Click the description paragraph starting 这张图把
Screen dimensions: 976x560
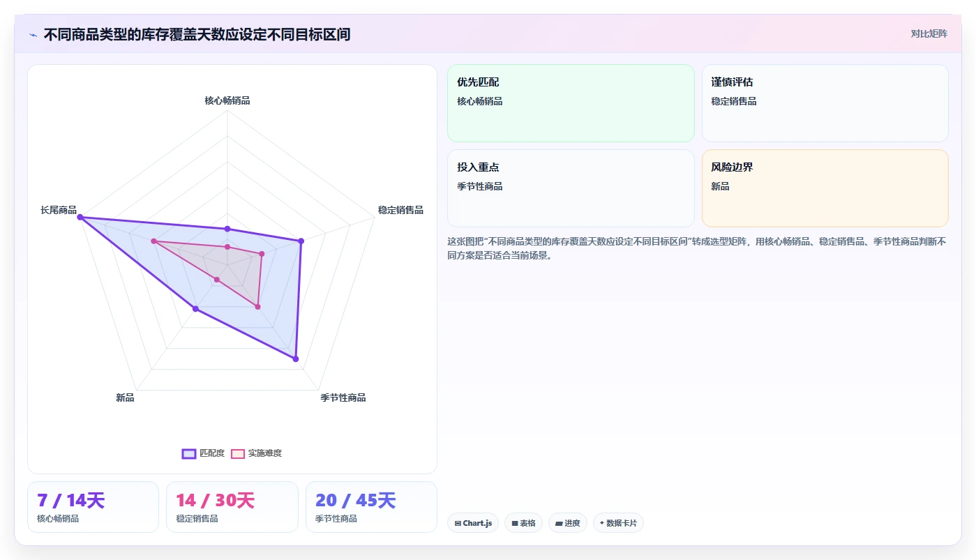click(x=696, y=248)
